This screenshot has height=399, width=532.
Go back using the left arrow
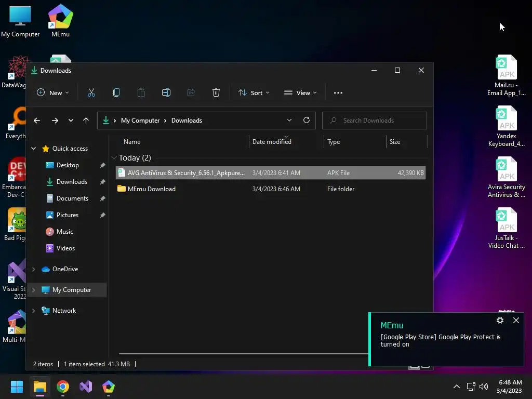coord(37,121)
